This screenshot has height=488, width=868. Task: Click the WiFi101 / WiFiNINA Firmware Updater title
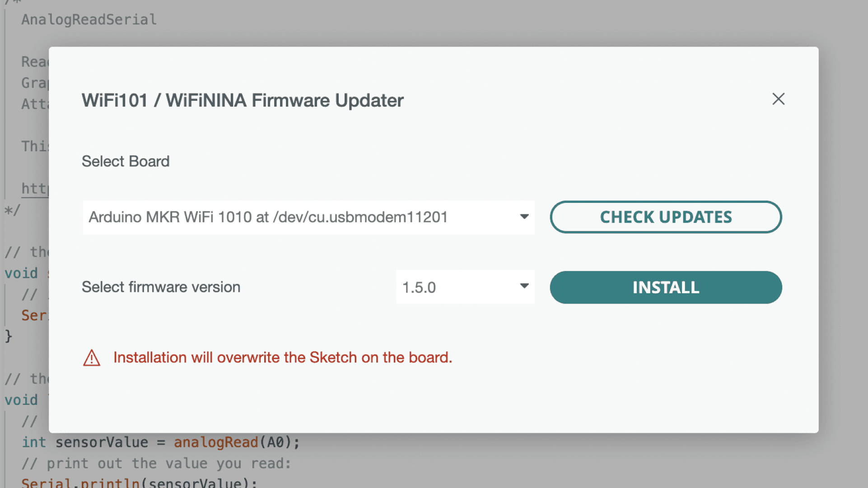click(242, 100)
